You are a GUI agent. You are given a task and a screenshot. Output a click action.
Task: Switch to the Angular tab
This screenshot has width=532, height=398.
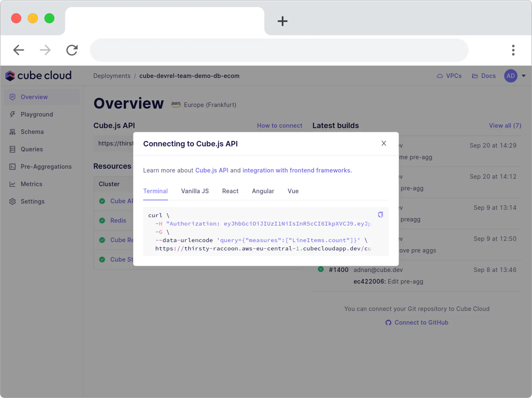coord(263,191)
